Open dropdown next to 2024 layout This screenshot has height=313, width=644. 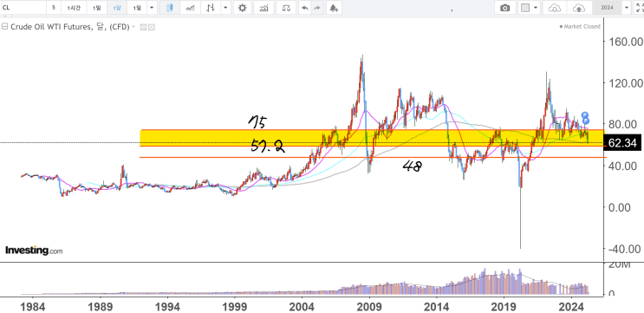626,8
